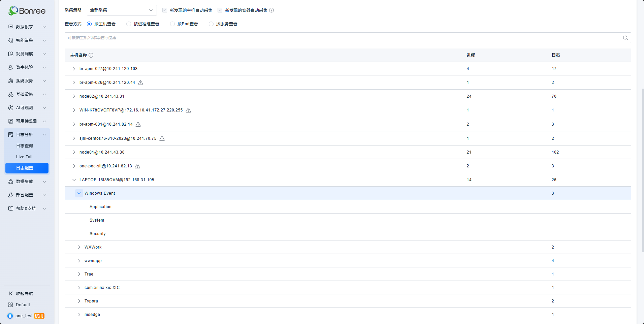Image resolution: width=644 pixels, height=324 pixels.
Task: Select 按Pod查看 radio button
Action: coord(172,24)
